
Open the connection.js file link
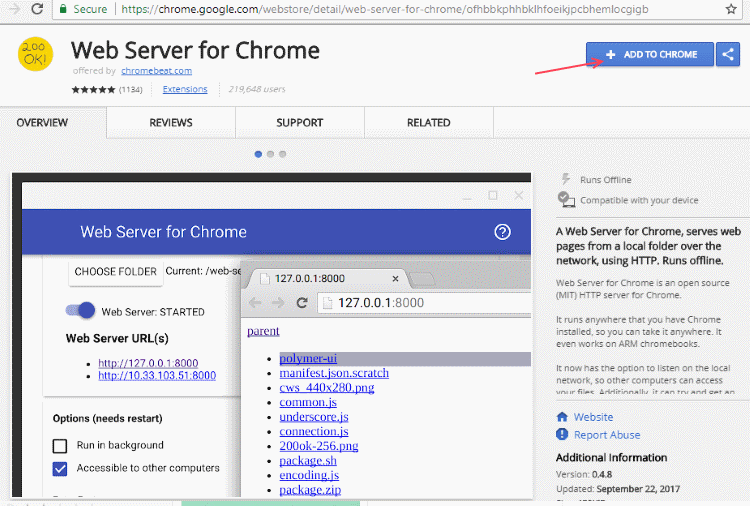pos(314,431)
